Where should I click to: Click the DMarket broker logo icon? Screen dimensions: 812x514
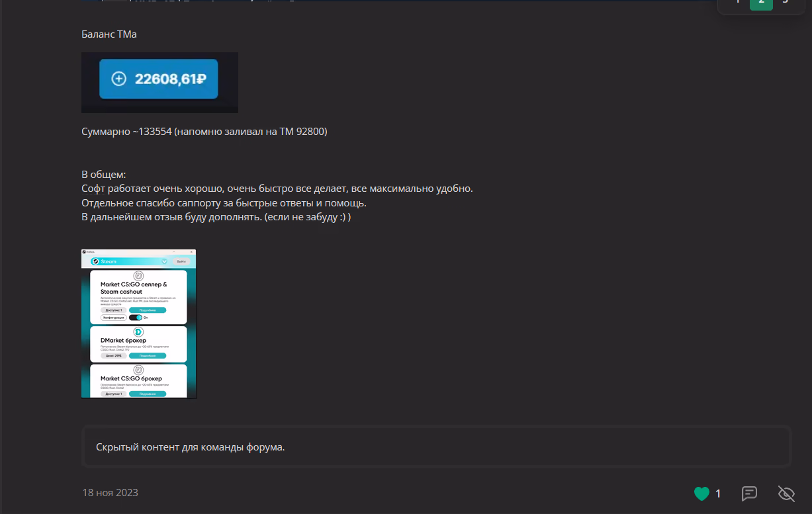[138, 331]
